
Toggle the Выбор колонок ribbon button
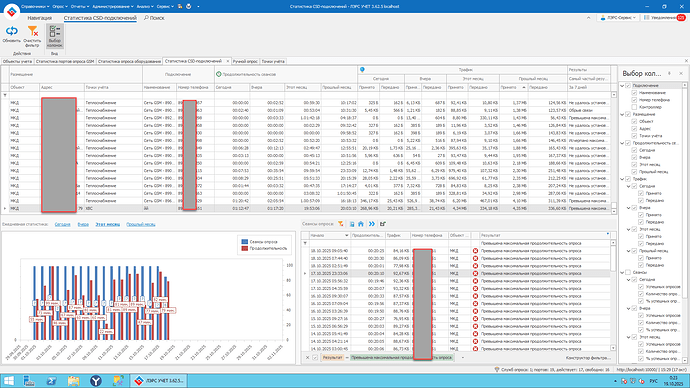55,36
